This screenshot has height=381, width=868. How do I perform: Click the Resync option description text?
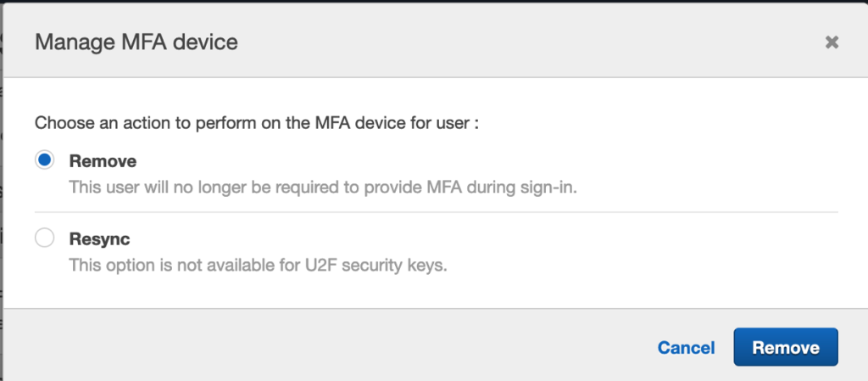click(258, 266)
